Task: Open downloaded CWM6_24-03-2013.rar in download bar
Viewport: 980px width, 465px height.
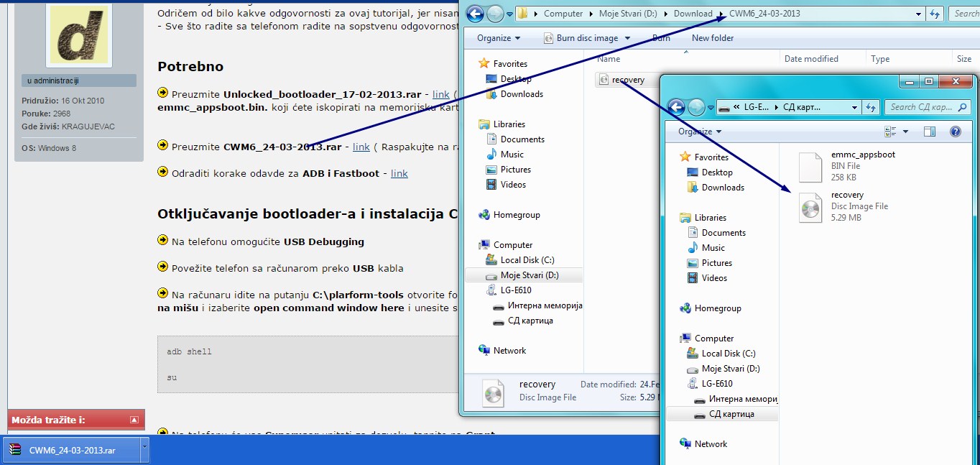Action: pos(72,451)
